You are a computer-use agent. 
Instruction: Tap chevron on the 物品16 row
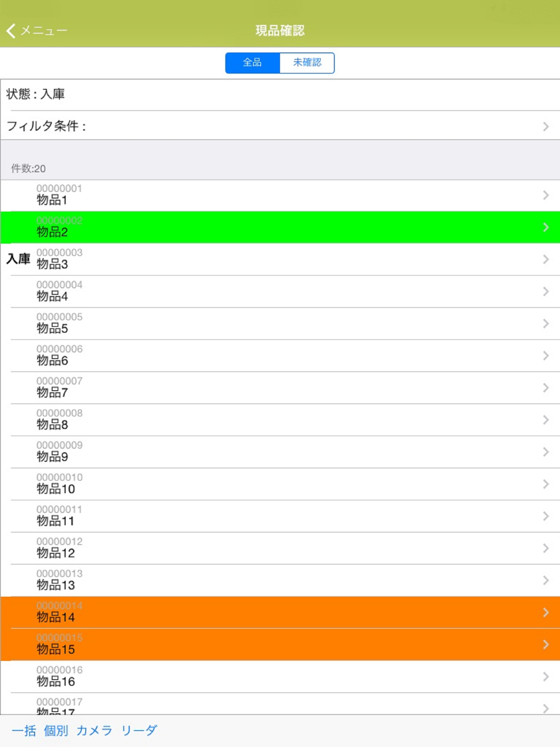546,676
